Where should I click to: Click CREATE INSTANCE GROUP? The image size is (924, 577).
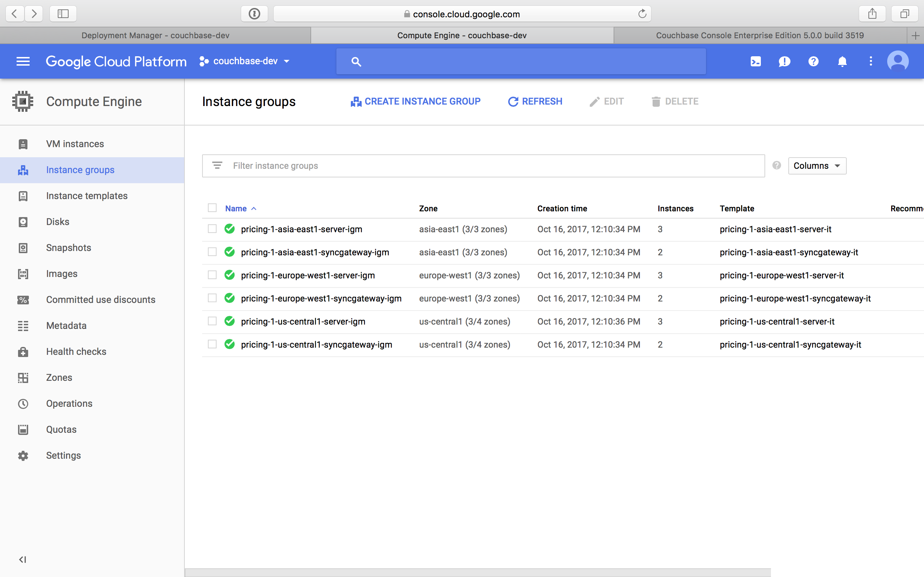tap(415, 101)
